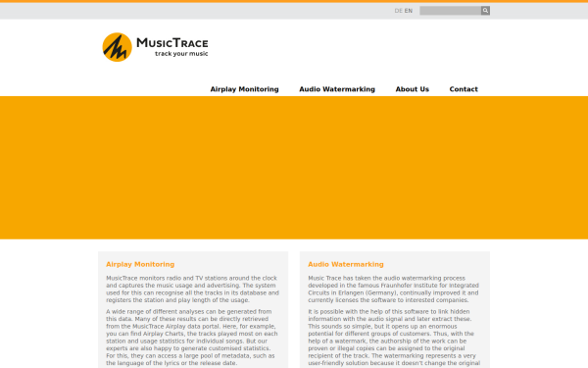588x368 pixels.
Task: Click the MusicTrace logo
Action: [x=155, y=47]
